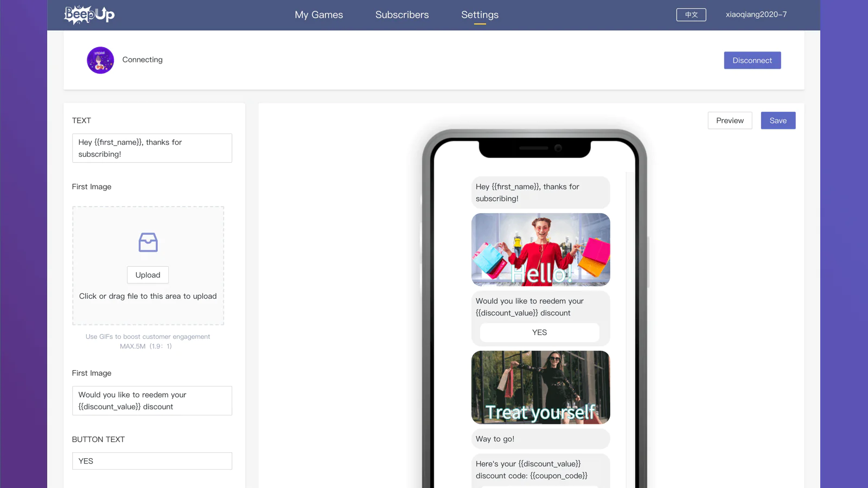Click the xiaoqiang2020-7 username
This screenshot has width=868, height=488.
[x=756, y=15]
